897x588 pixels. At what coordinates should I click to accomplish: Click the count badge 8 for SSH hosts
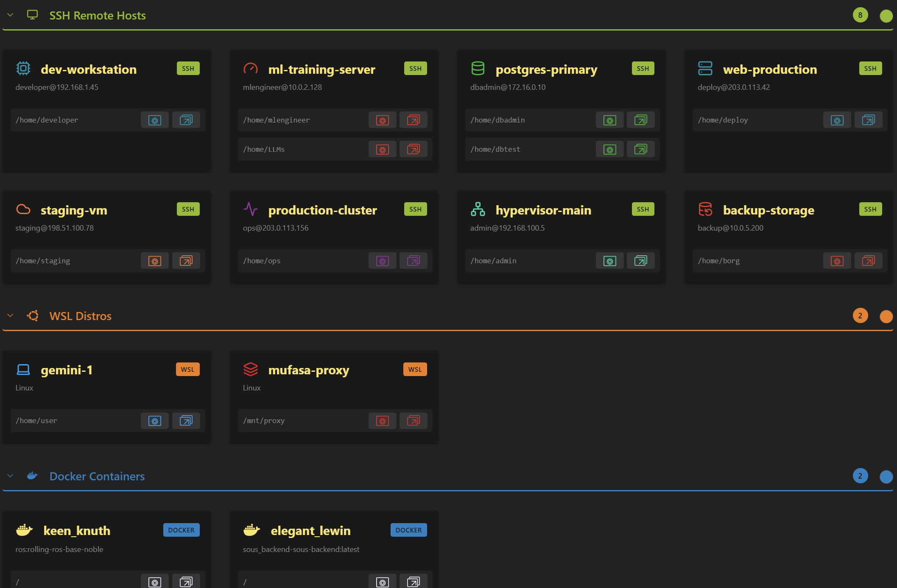click(x=860, y=15)
